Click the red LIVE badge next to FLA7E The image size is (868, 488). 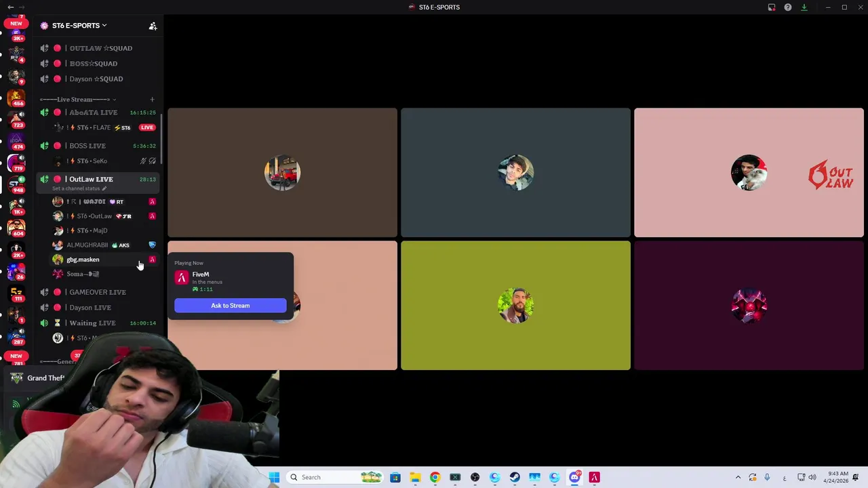point(147,127)
